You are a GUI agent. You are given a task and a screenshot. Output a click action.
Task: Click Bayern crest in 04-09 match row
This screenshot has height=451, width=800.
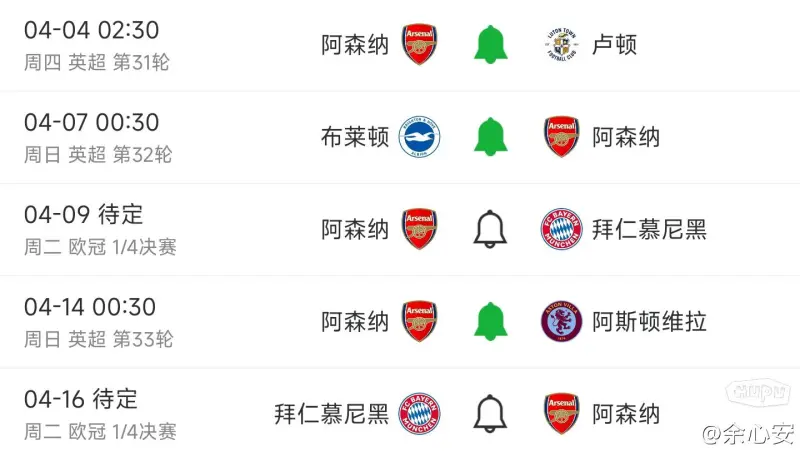[x=561, y=229]
